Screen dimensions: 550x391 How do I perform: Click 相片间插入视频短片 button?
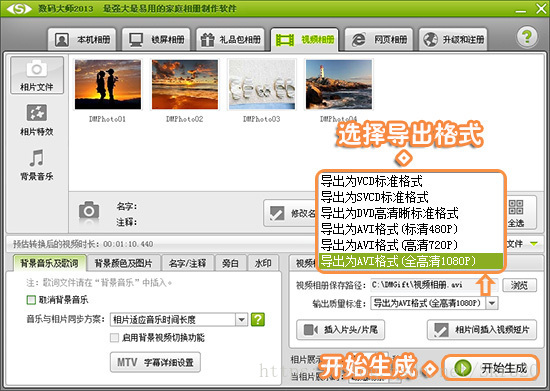pos(482,330)
